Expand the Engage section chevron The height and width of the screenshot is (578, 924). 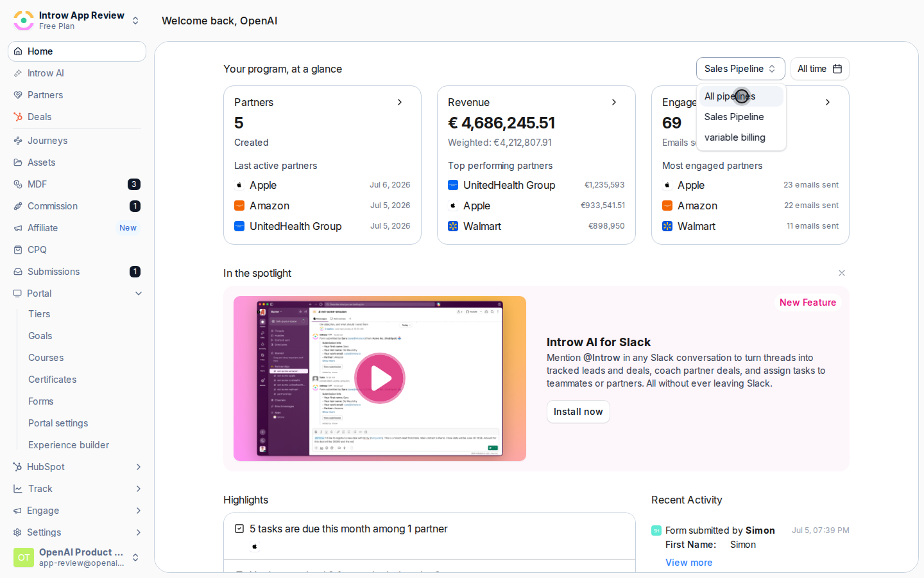(x=139, y=511)
